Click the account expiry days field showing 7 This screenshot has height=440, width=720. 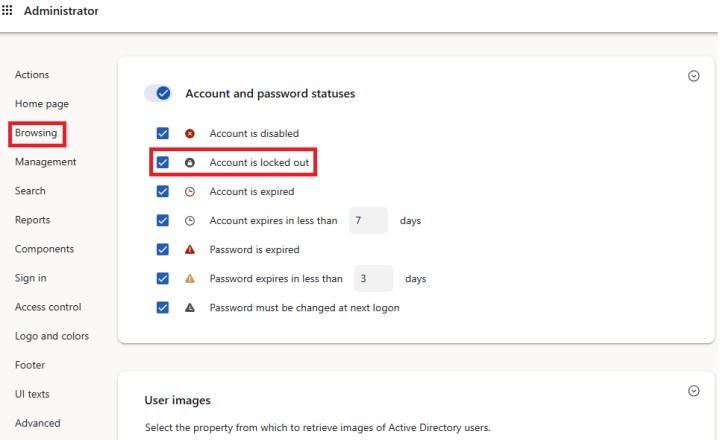368,220
